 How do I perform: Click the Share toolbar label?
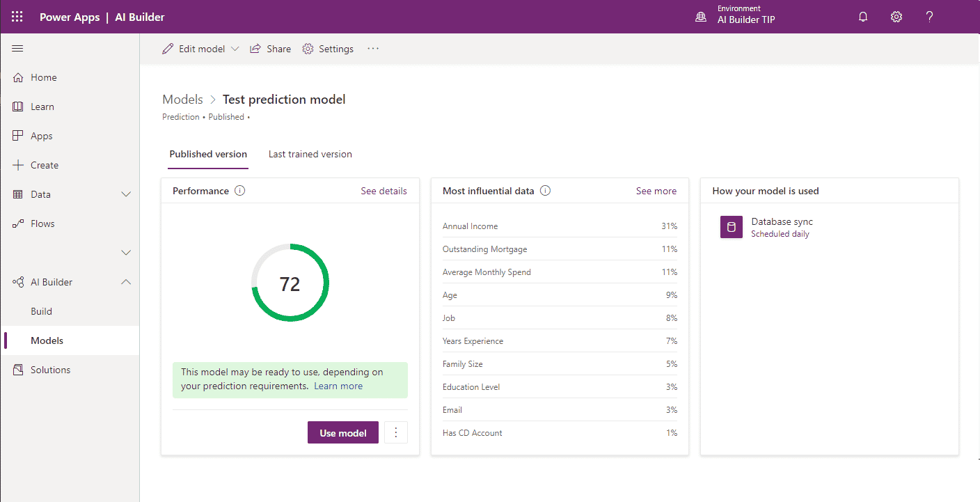279,49
